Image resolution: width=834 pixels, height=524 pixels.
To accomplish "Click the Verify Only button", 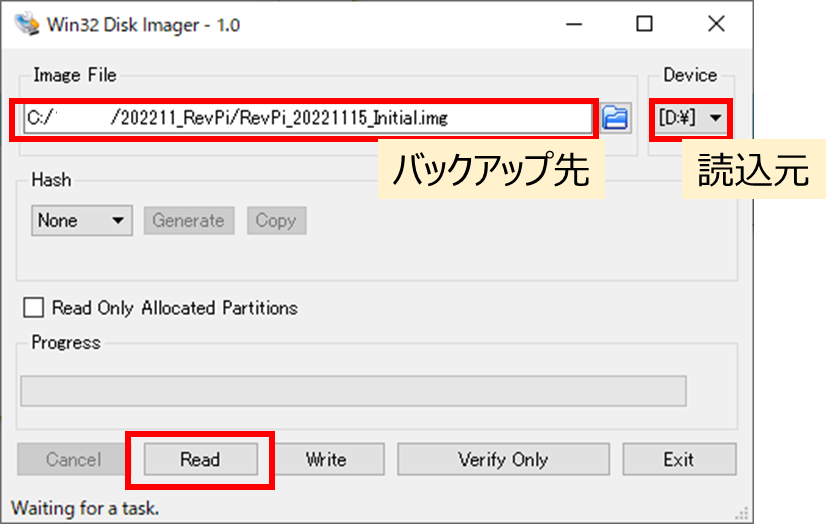I will pyautogui.click(x=503, y=459).
